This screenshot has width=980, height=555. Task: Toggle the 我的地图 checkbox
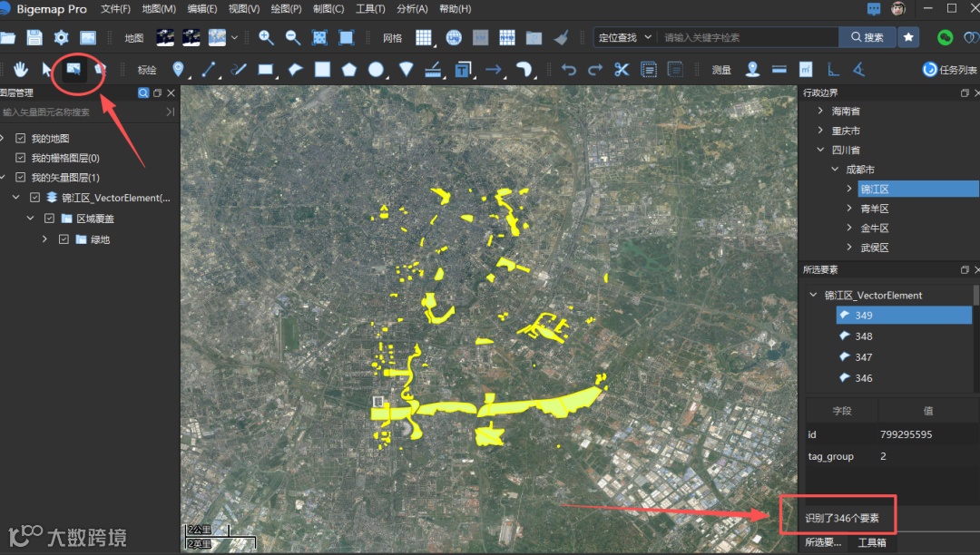point(21,138)
